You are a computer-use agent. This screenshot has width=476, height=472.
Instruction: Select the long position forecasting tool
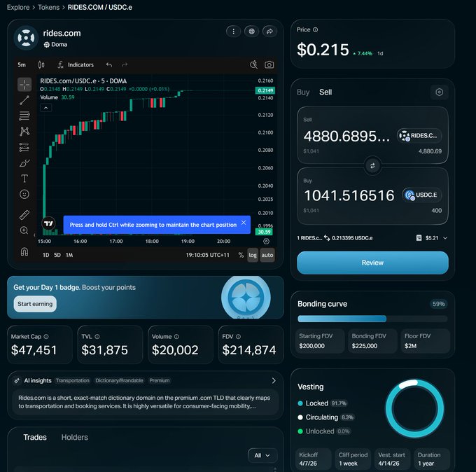click(x=24, y=147)
